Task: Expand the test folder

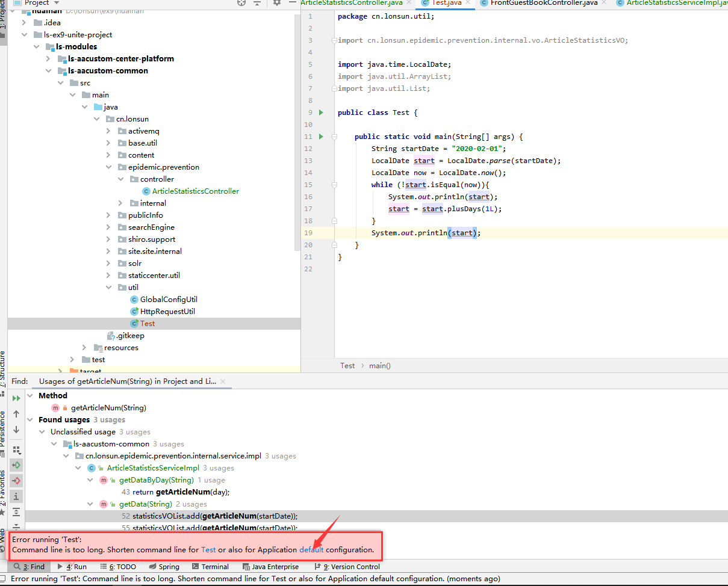Action: click(x=72, y=359)
